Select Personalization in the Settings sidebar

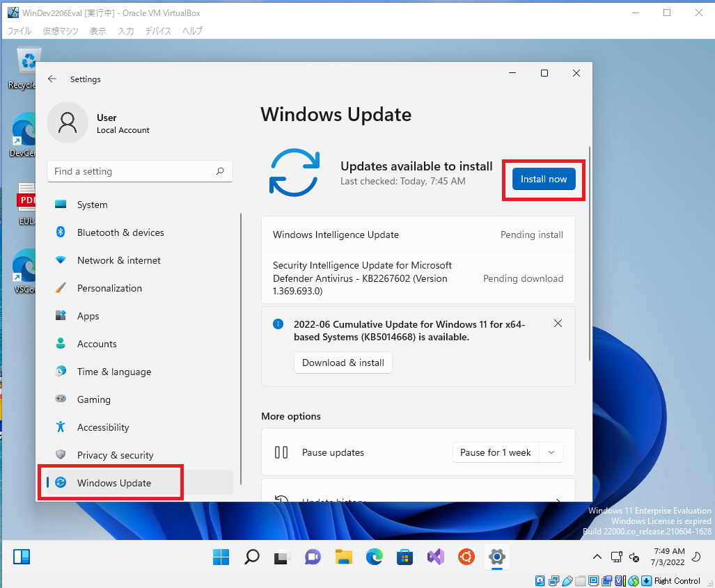coord(139,288)
